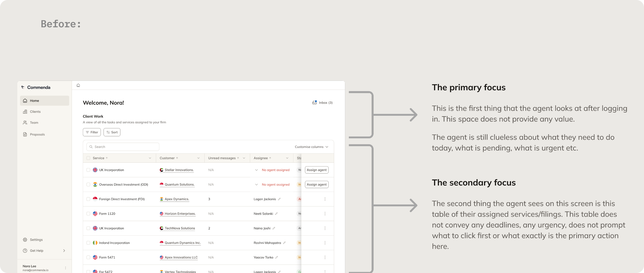This screenshot has height=273, width=644.
Task: Open row menu for Form 1120
Action: (325, 214)
